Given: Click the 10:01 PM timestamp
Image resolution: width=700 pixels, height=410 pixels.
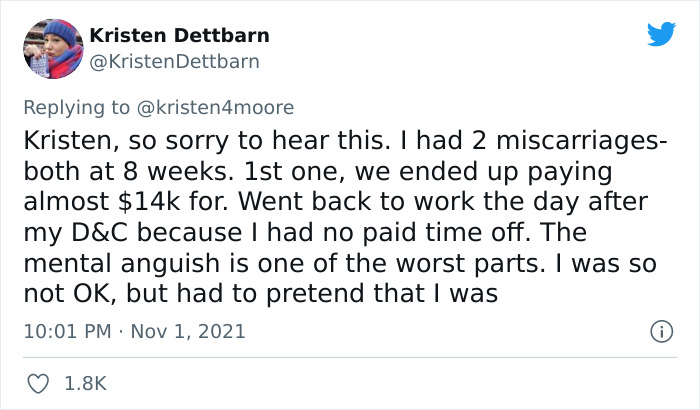Looking at the screenshot, I should click(x=64, y=330).
